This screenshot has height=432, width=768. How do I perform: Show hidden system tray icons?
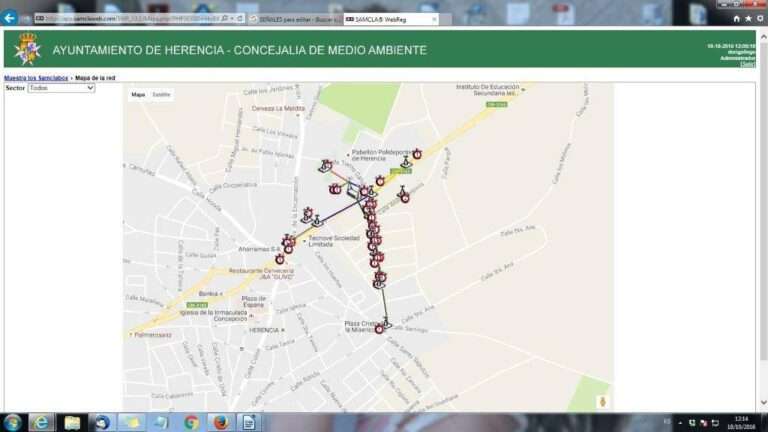(680, 423)
